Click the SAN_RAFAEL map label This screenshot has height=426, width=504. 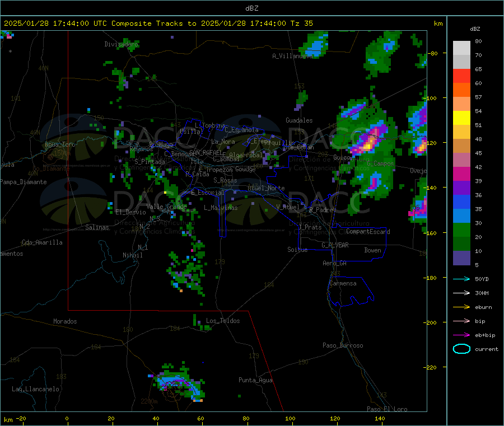point(206,152)
